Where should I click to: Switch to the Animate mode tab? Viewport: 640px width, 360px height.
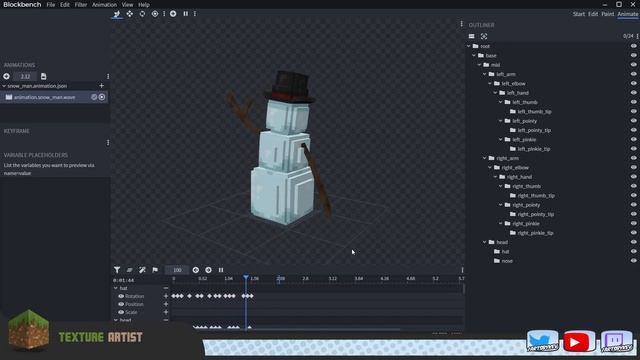[x=628, y=14]
